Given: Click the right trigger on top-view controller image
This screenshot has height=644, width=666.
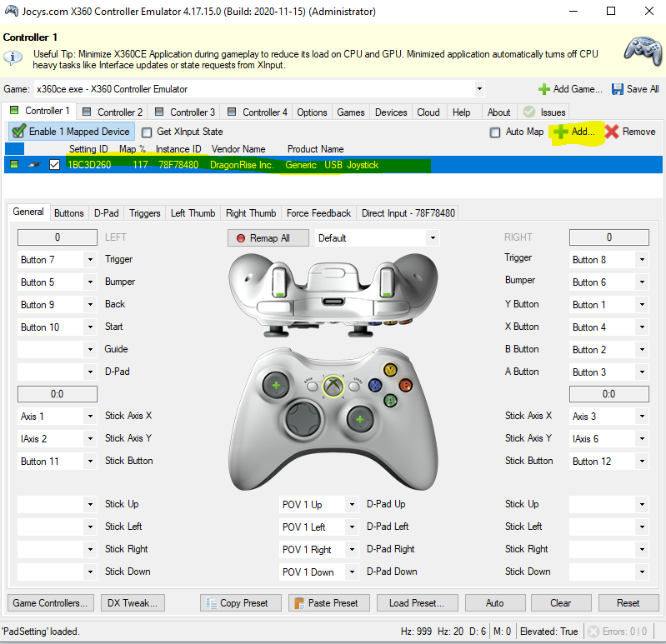Looking at the screenshot, I should (387, 282).
